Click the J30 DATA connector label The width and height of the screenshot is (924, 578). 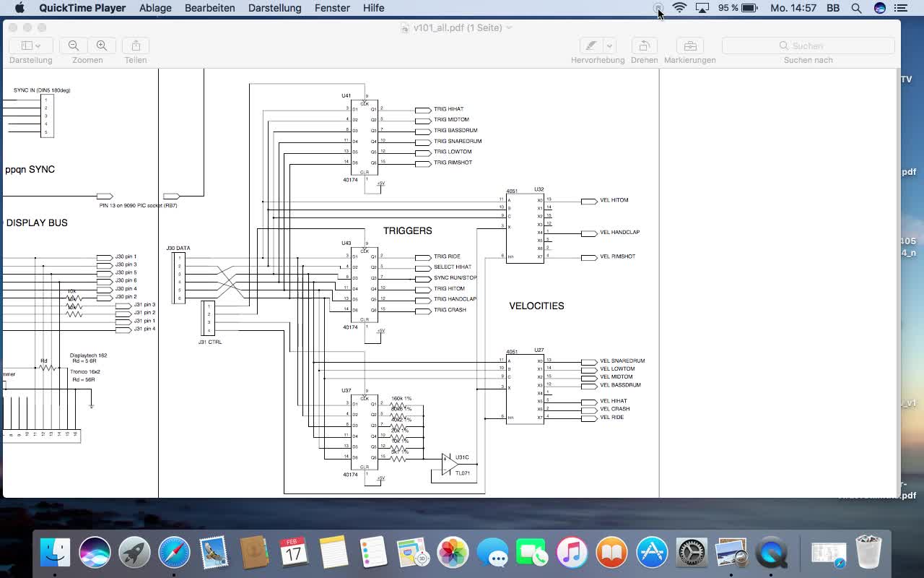(178, 249)
